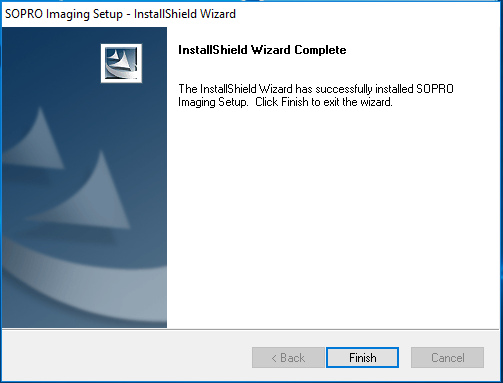Image resolution: width=503 pixels, height=383 pixels.
Task: Click the Finish button to exit wizard
Action: coord(362,358)
